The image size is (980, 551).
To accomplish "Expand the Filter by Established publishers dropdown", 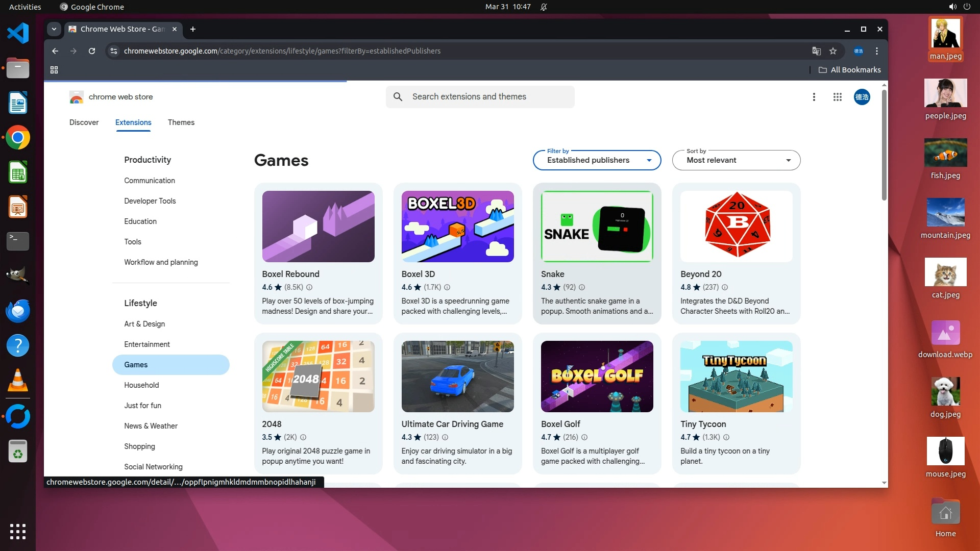I will click(x=597, y=160).
